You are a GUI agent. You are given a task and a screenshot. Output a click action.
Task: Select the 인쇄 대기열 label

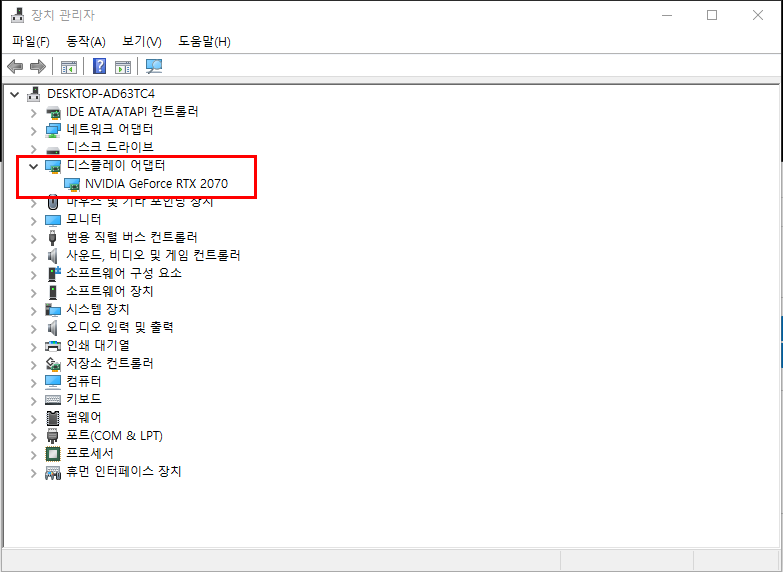[x=98, y=345]
